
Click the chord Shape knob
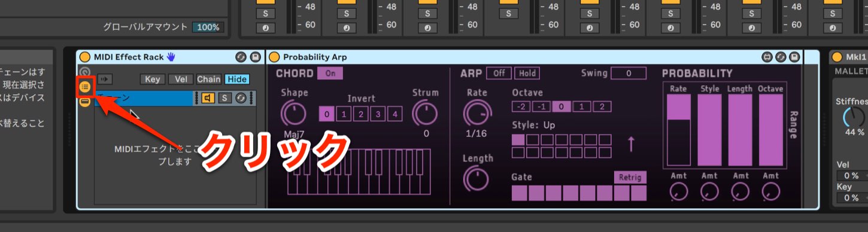point(293,113)
